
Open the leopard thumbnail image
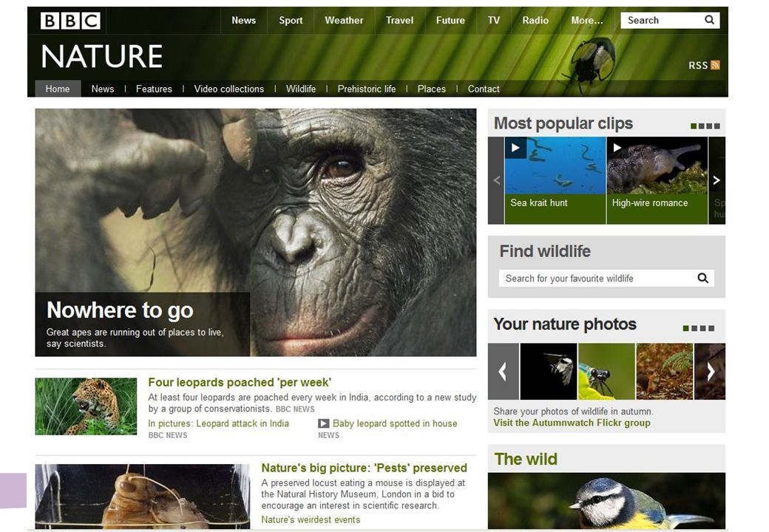86,406
